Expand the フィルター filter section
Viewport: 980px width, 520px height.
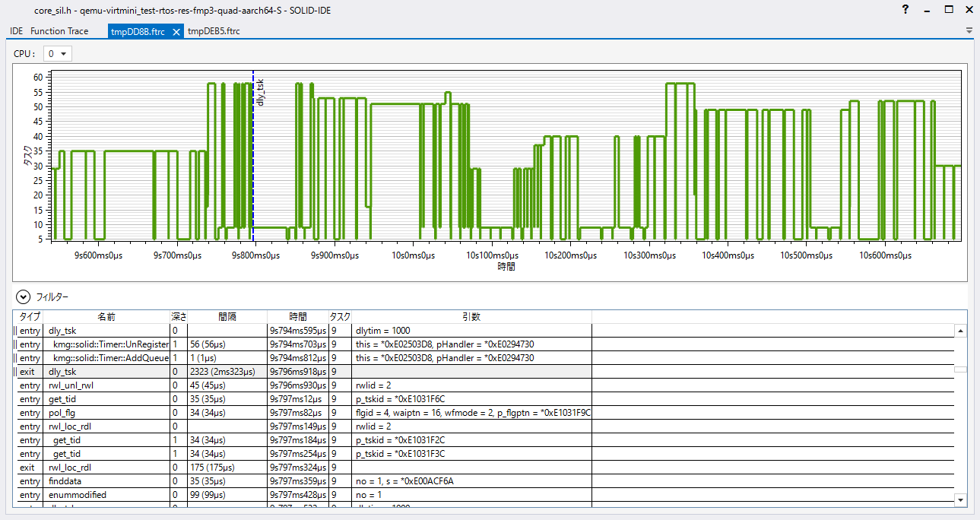pos(23,297)
